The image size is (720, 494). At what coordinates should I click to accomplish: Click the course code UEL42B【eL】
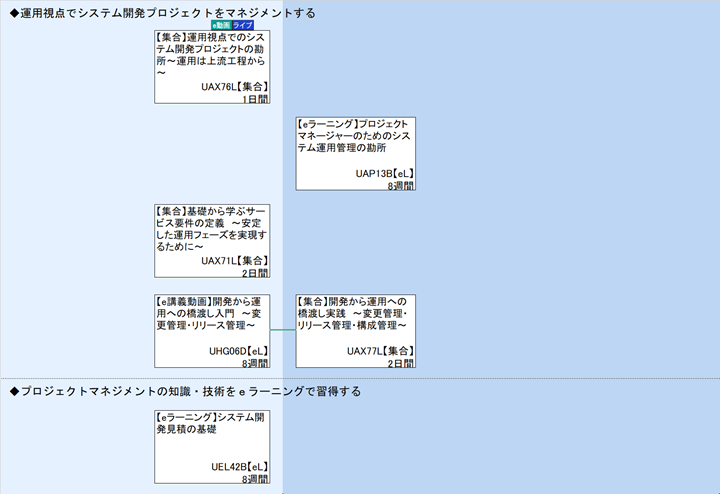coord(239,467)
